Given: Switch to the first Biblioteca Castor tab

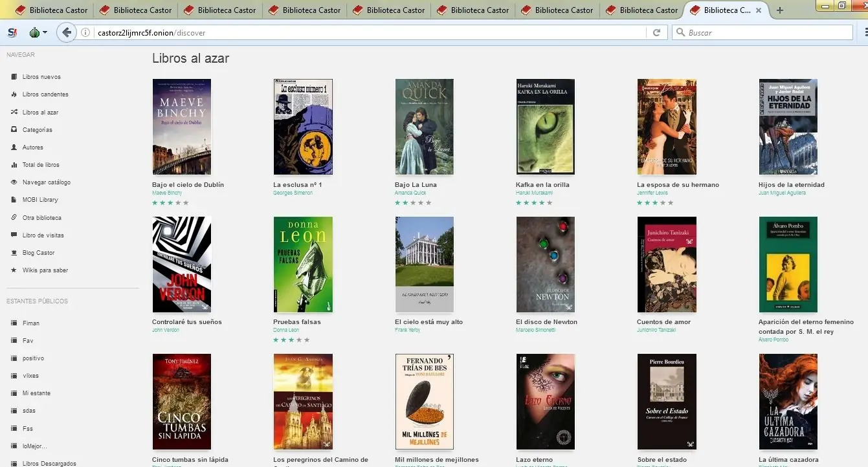Looking at the screenshot, I should tap(51, 10).
